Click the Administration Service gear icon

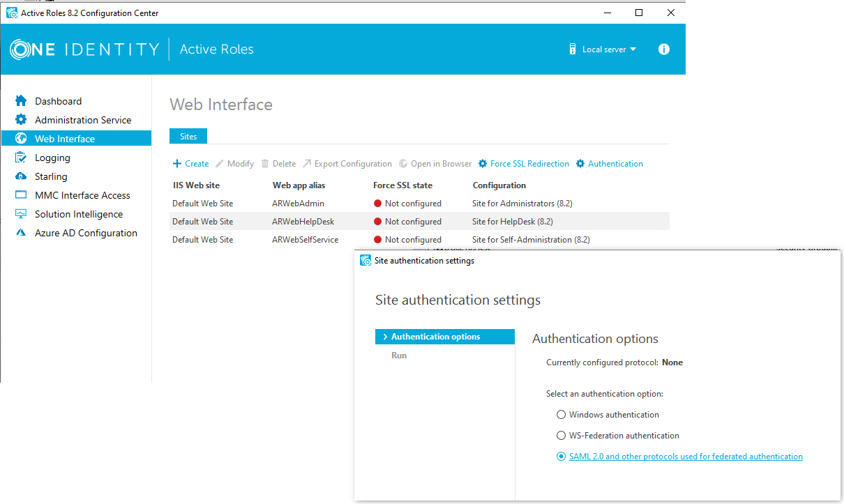pos(21,120)
